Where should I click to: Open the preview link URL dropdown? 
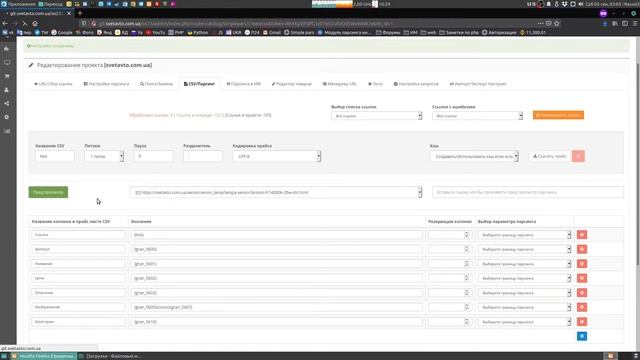(276, 192)
